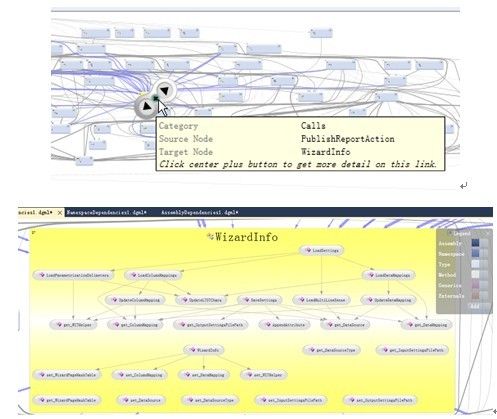Close the active dgml document tab

(60, 212)
